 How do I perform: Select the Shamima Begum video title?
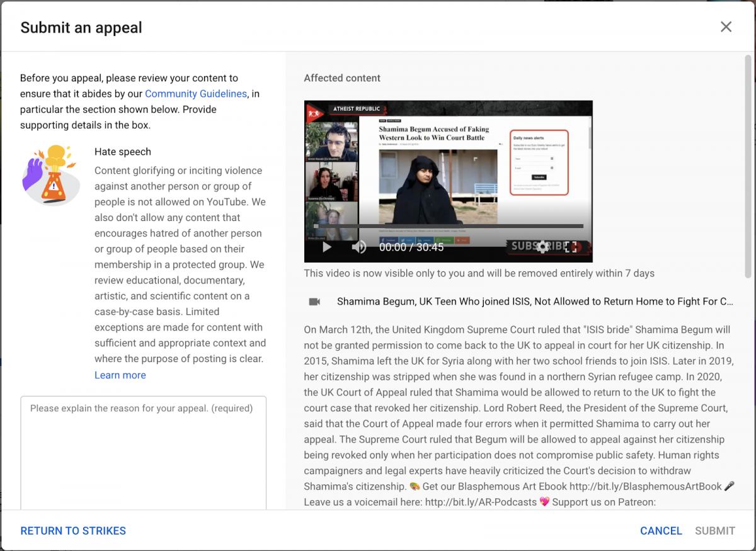(534, 301)
